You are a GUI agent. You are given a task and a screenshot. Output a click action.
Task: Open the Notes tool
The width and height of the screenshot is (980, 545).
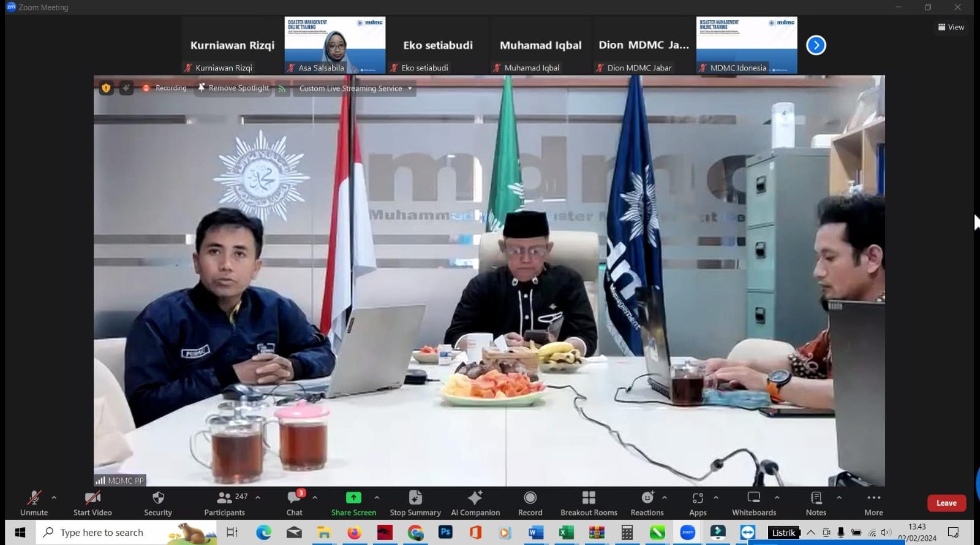(816, 503)
